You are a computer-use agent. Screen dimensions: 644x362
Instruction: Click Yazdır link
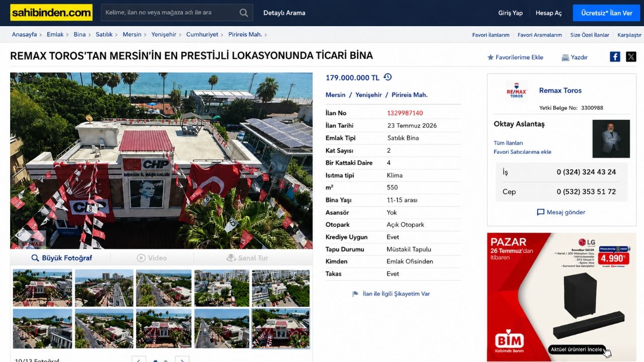coord(579,57)
